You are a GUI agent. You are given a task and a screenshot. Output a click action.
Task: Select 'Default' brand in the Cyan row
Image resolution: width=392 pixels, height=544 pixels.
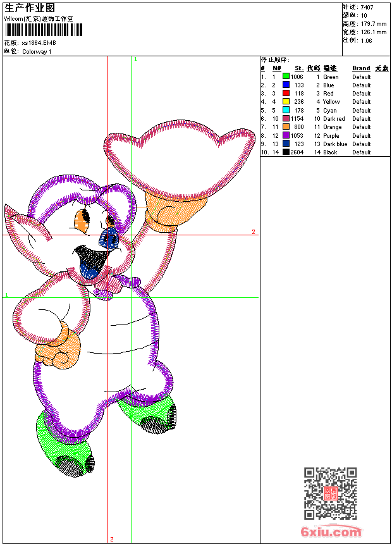tap(362, 111)
